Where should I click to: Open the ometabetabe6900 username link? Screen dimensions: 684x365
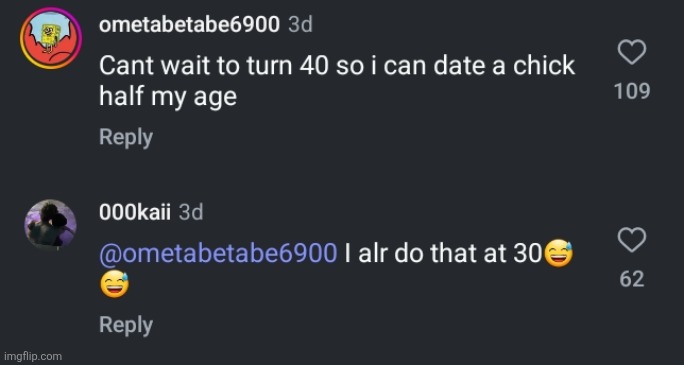(189, 25)
